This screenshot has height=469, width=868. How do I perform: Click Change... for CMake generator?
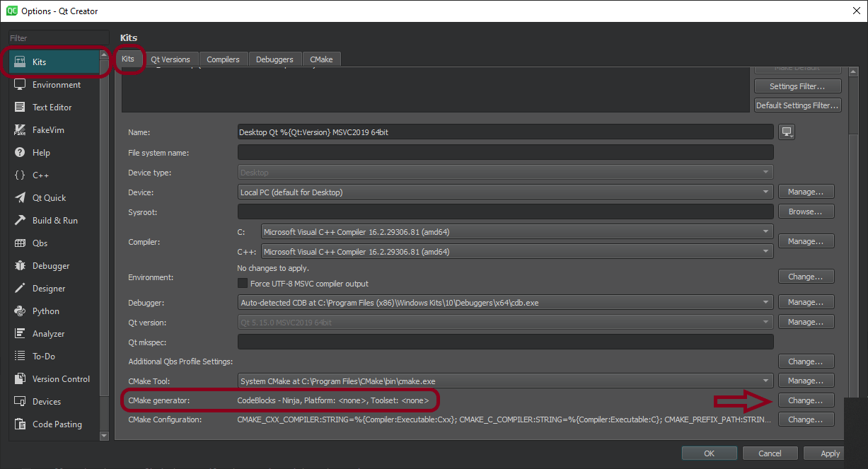click(806, 400)
